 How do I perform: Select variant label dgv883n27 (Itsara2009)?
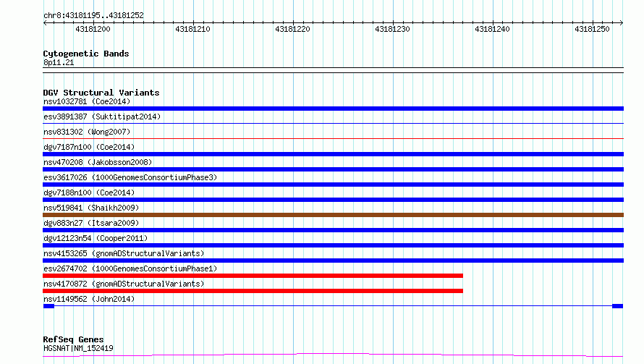91,223
